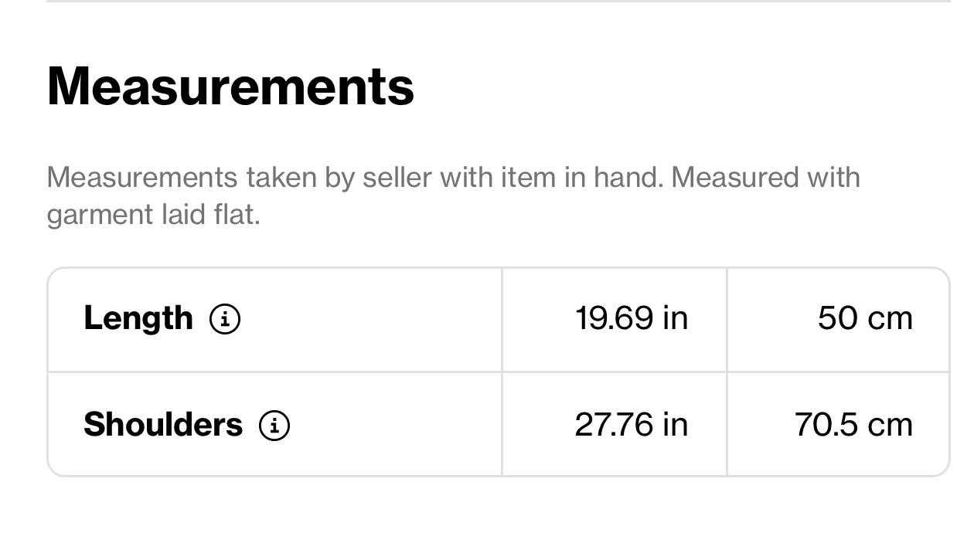The width and height of the screenshot is (974, 560).
Task: Click the 27.76 in shoulders value
Action: pyautogui.click(x=632, y=425)
